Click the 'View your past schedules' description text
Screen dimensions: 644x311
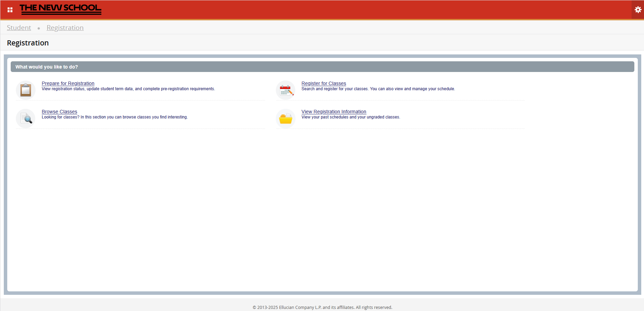(351, 117)
